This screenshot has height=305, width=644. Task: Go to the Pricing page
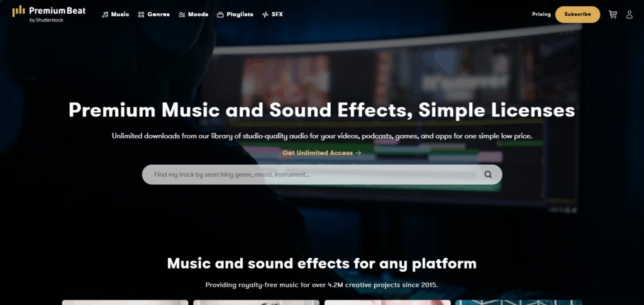coord(541,14)
